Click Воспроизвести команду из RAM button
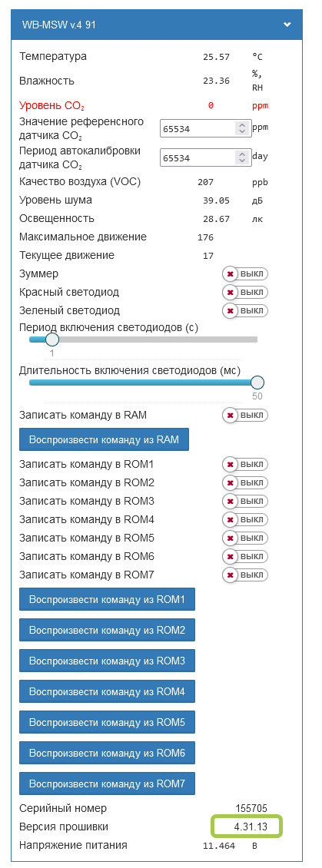This screenshot has height=868, width=322. click(105, 439)
